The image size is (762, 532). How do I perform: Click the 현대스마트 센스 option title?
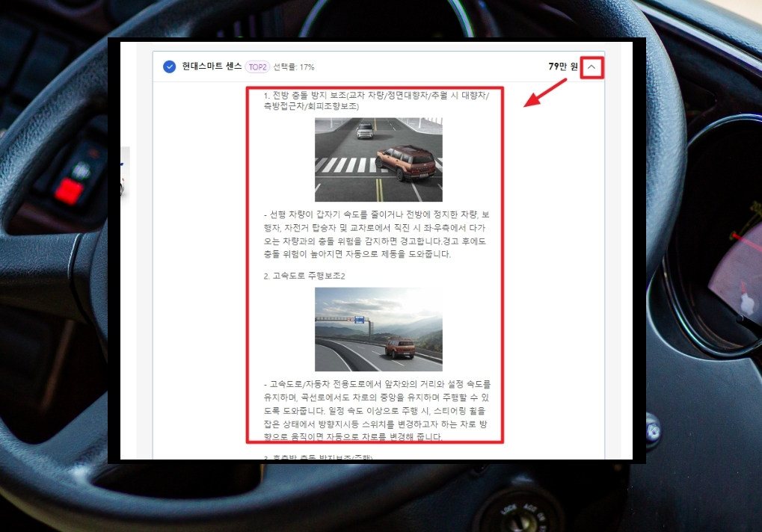pyautogui.click(x=212, y=66)
